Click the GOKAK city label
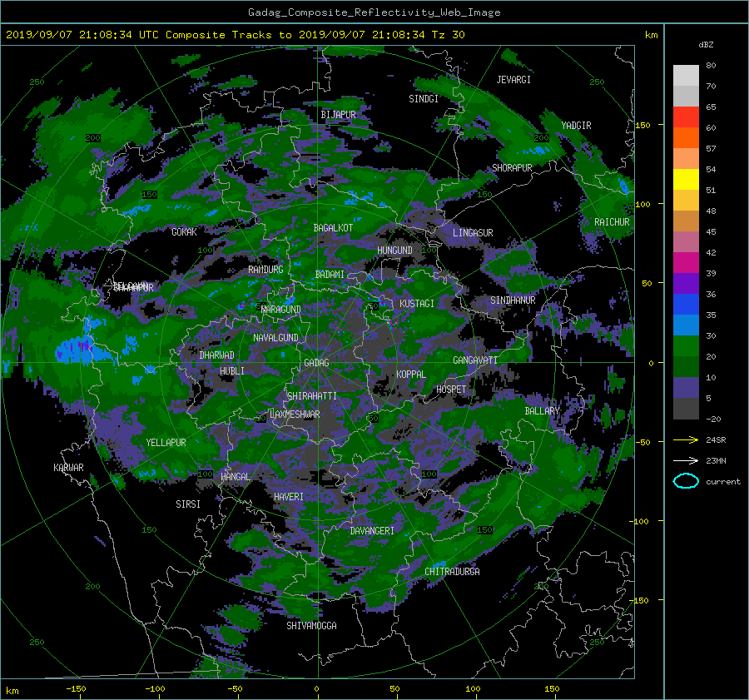 (184, 231)
